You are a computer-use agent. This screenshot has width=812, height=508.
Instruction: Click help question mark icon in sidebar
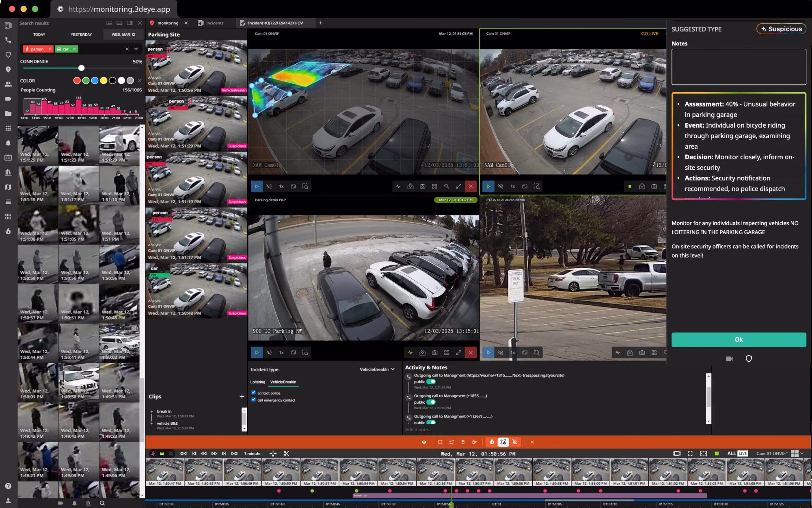[x=8, y=486]
